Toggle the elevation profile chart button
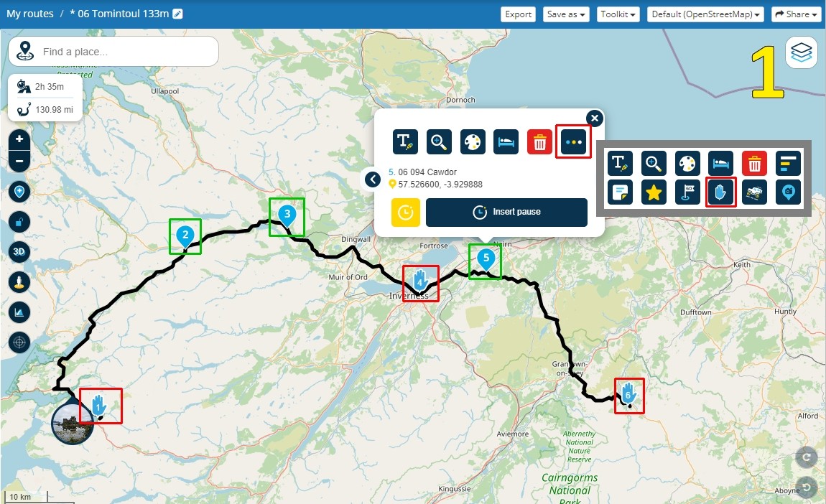The height and width of the screenshot is (504, 826). (19, 312)
